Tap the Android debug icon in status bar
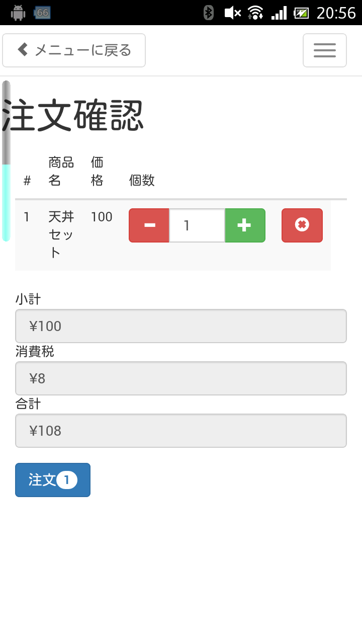The width and height of the screenshot is (362, 644). pos(18,13)
